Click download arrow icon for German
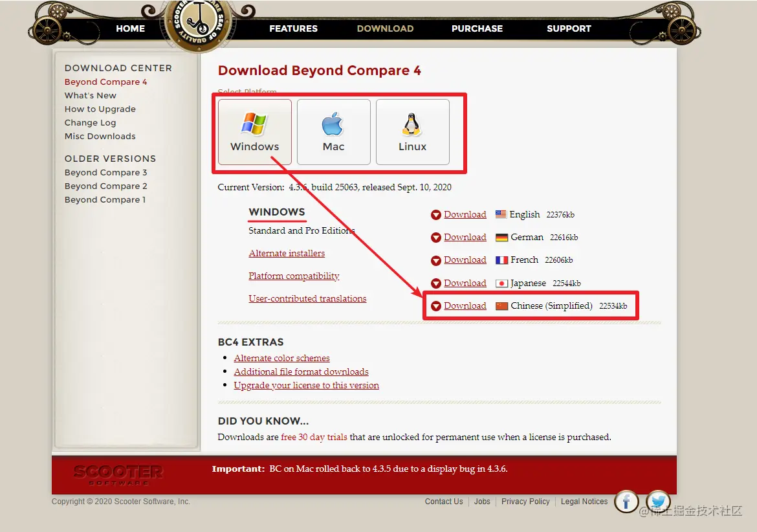757x532 pixels. click(x=435, y=238)
